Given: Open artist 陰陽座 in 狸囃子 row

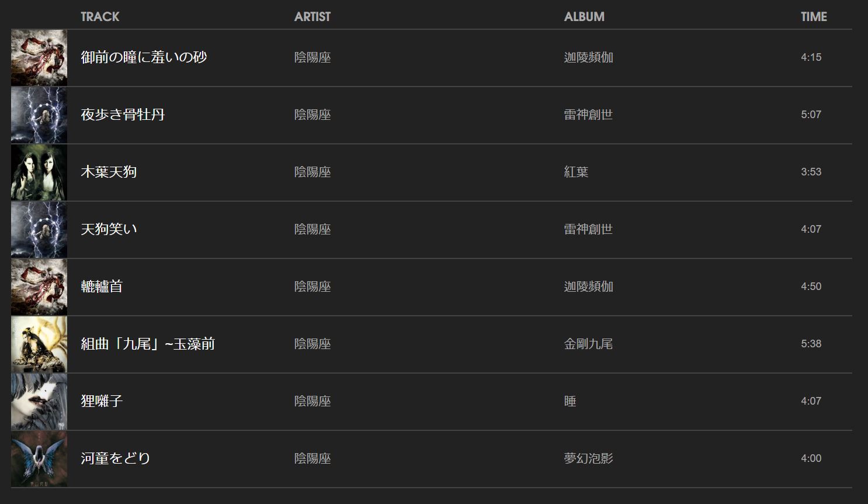Looking at the screenshot, I should coord(313,401).
